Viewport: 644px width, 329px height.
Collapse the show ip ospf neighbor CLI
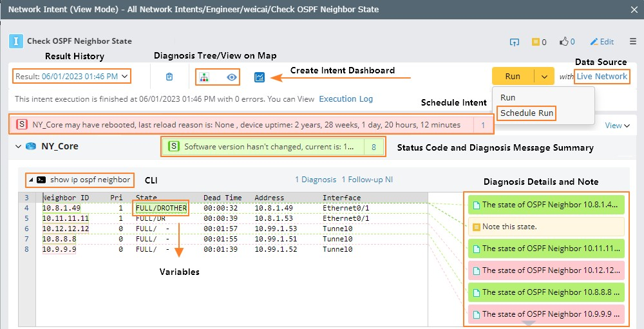(31, 180)
